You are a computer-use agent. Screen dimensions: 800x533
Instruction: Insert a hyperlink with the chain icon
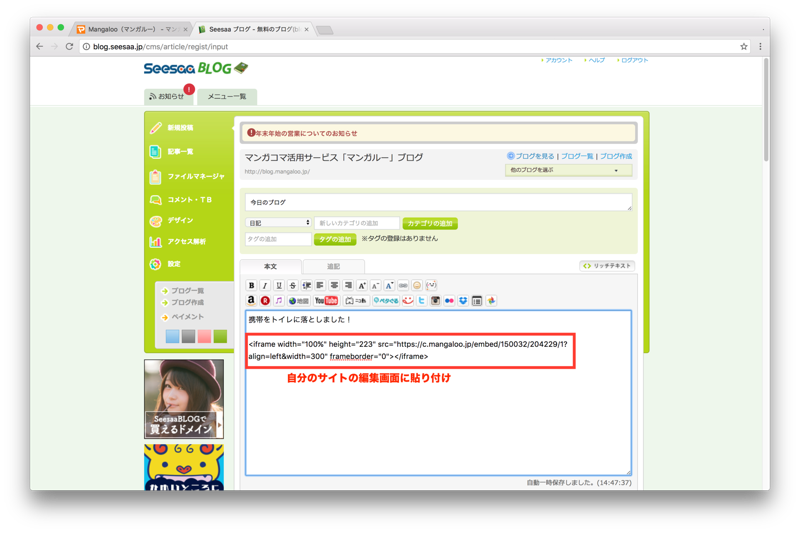click(x=403, y=285)
